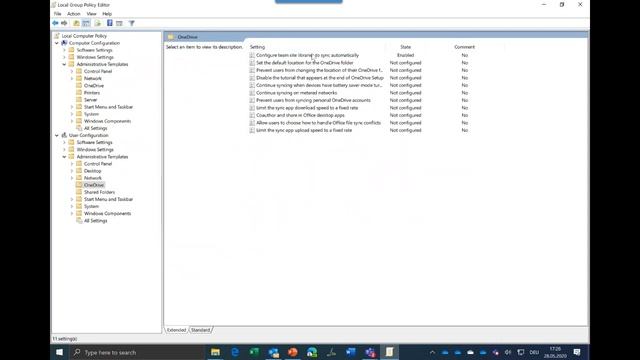This screenshot has width=640, height=360.
Task: Show hidden system tray icons
Action: point(432,352)
